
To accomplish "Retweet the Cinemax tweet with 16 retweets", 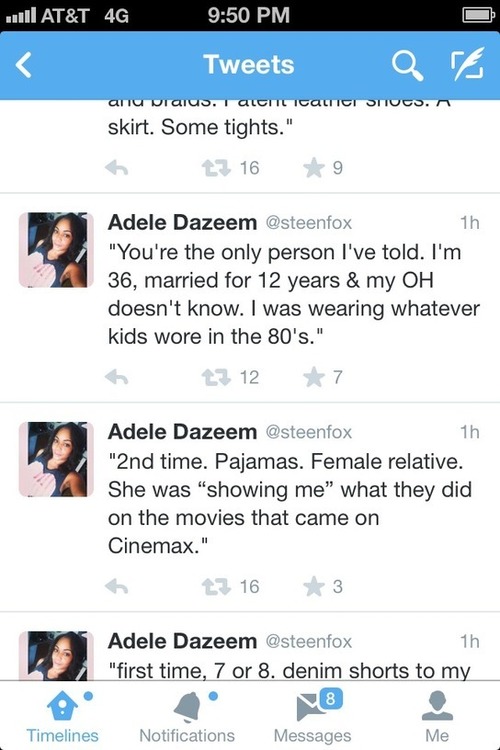I will 216,586.
